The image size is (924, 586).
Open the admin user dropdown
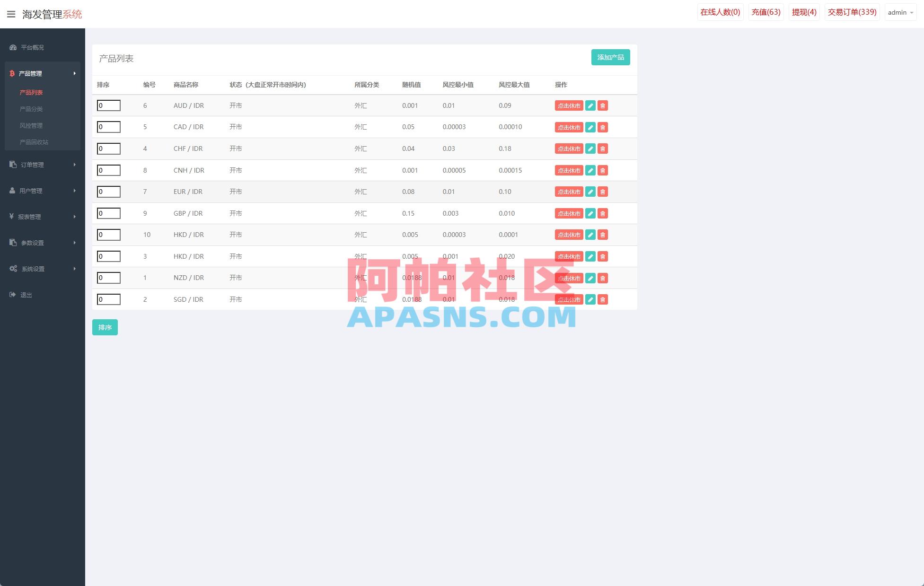click(900, 12)
